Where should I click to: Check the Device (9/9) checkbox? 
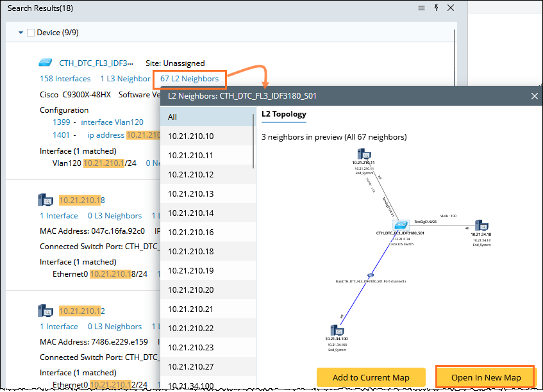[x=31, y=33]
